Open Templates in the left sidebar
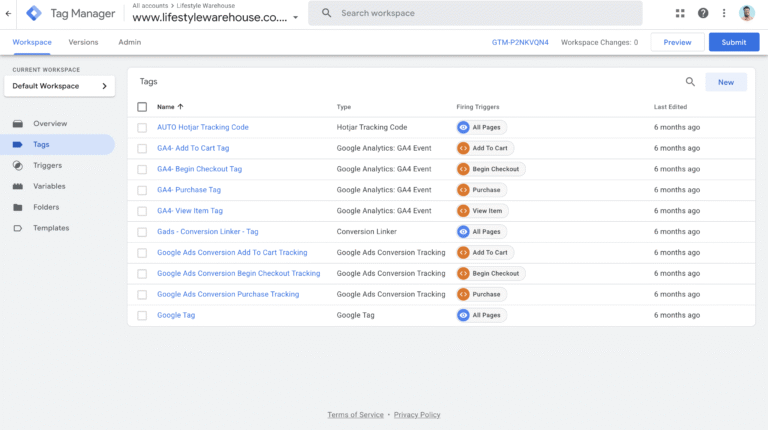The height and width of the screenshot is (430, 768). (51, 228)
